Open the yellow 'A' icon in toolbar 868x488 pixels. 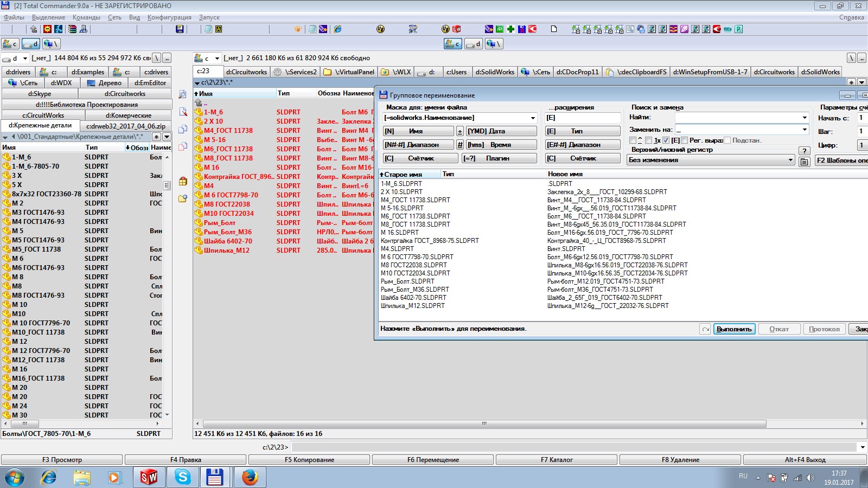coord(219,29)
